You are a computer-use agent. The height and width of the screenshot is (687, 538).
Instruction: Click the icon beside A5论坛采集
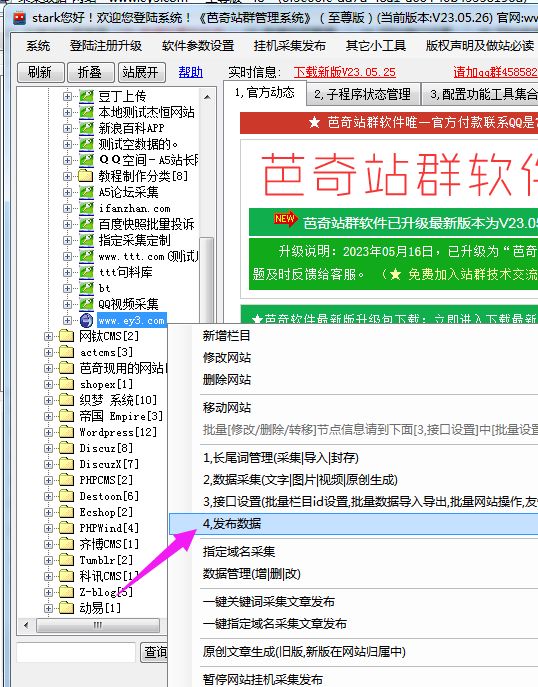click(86, 192)
